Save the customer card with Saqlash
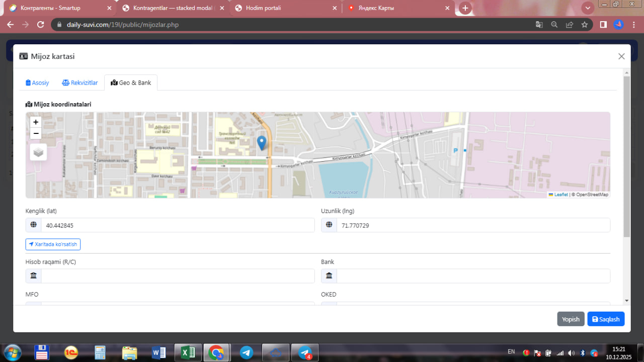 tap(606, 319)
